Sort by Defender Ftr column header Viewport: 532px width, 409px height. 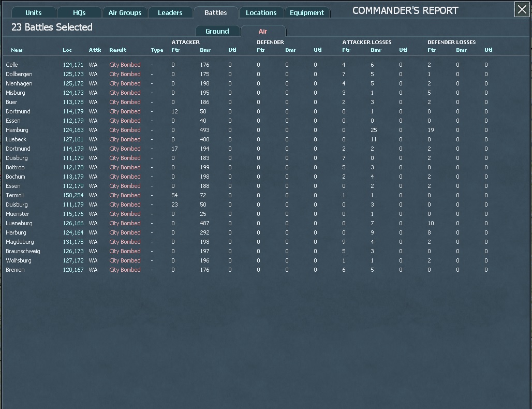pos(261,50)
